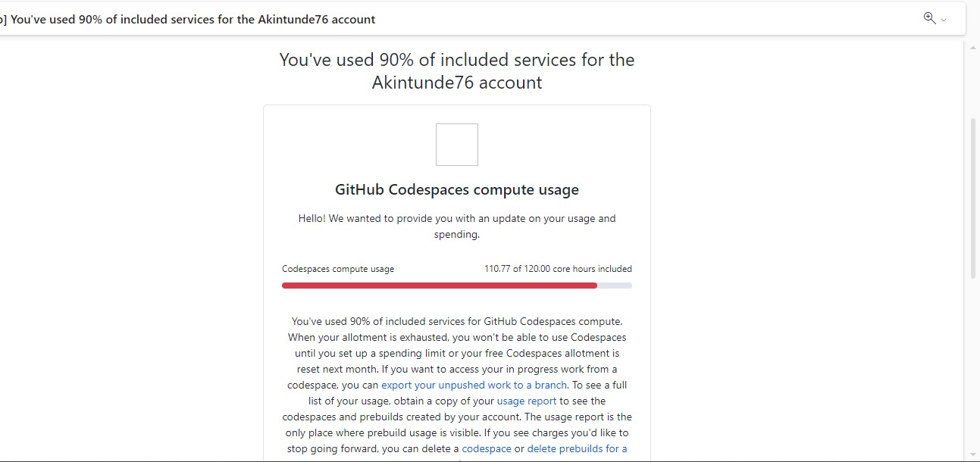The height and width of the screenshot is (462, 980).
Task: Click the page scrollbar down arrow
Action: click(x=973, y=456)
